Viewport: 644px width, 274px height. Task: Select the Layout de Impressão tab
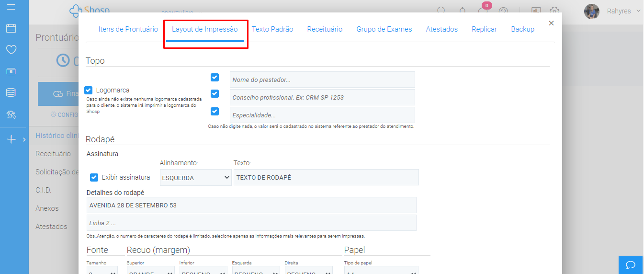coord(205,29)
